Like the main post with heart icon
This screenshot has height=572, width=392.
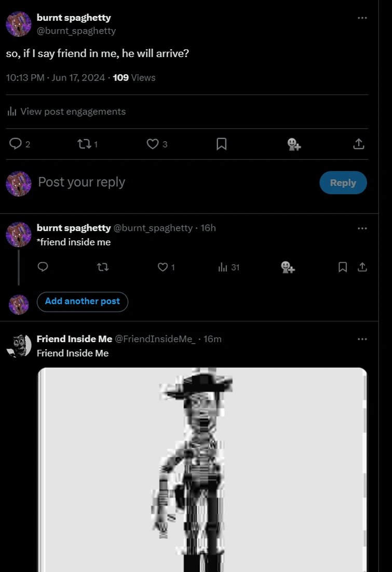coord(152,144)
